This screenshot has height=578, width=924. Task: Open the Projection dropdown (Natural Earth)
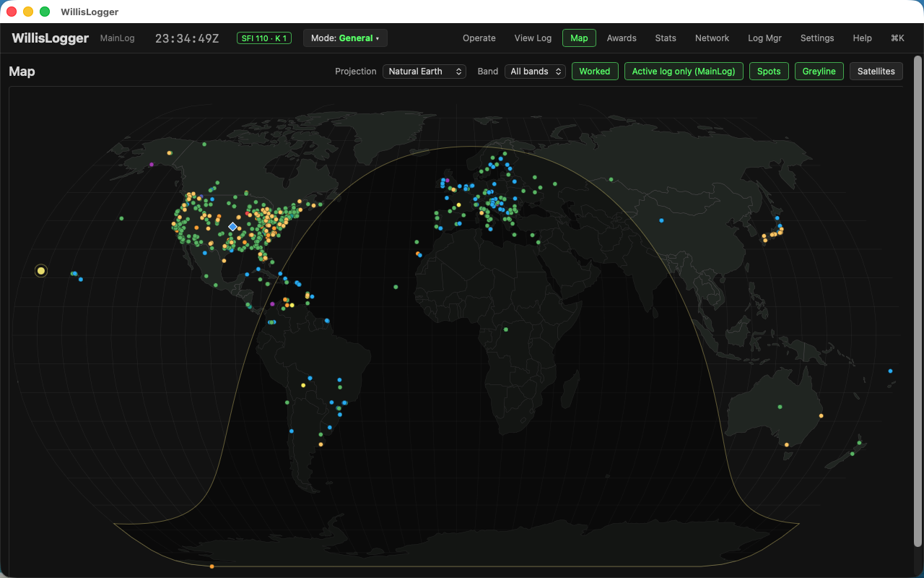coord(424,72)
